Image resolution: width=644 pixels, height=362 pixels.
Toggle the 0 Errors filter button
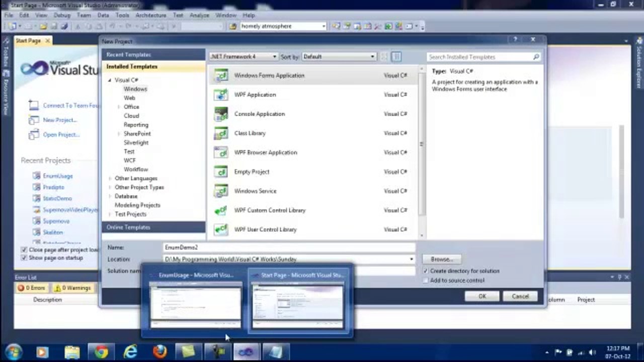tap(32, 288)
